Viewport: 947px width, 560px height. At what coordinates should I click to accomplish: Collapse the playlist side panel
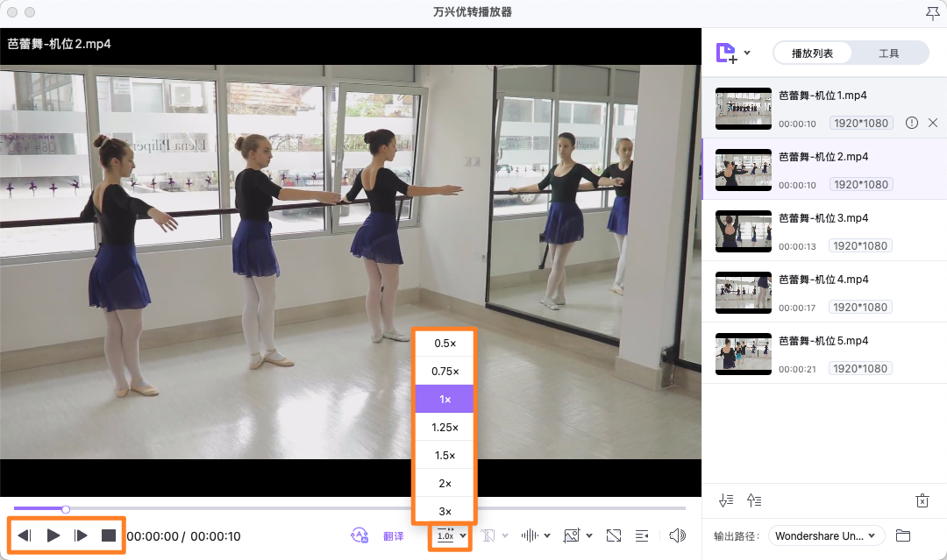(642, 535)
